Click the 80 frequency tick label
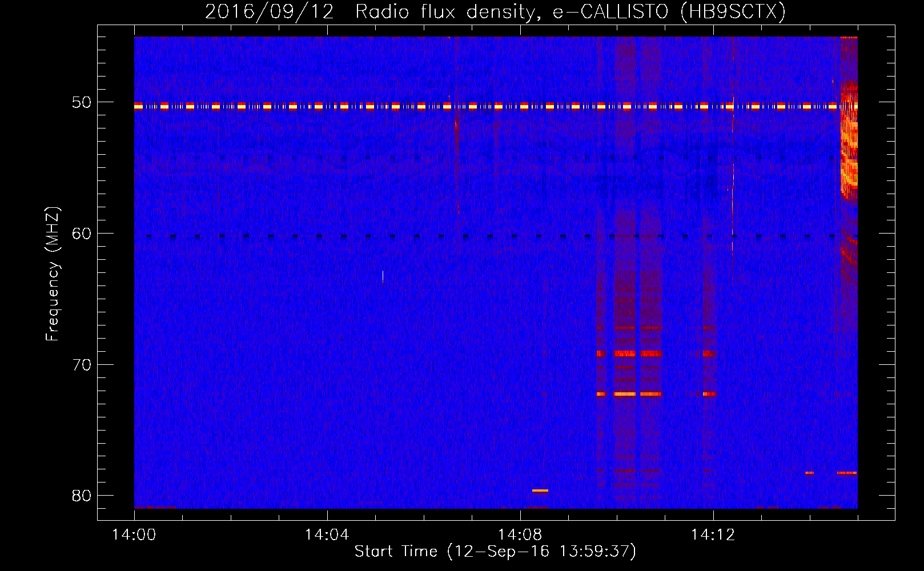This screenshot has width=924, height=571. click(82, 496)
